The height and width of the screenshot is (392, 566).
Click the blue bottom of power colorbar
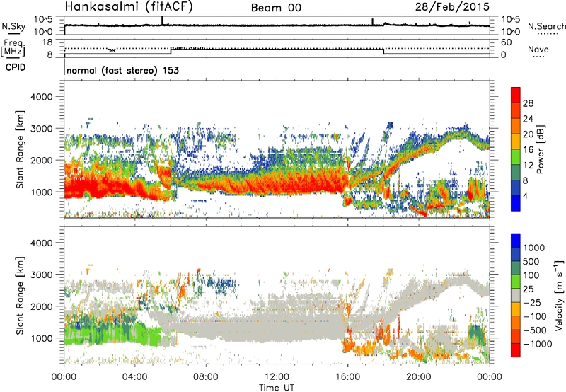pyautogui.click(x=516, y=203)
